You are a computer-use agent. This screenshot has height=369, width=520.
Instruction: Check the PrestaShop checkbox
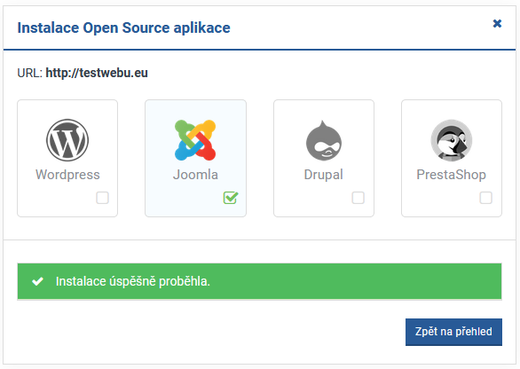click(x=486, y=197)
